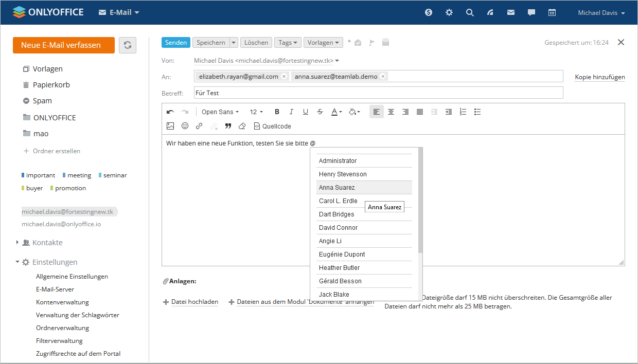
Task: Toggle the important flag for this message
Action: pyautogui.click(x=371, y=43)
